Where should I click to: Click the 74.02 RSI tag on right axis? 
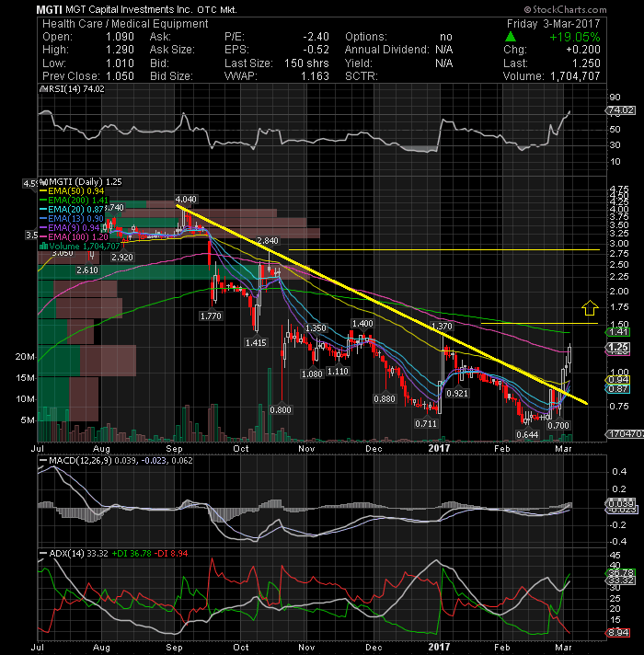coord(621,110)
